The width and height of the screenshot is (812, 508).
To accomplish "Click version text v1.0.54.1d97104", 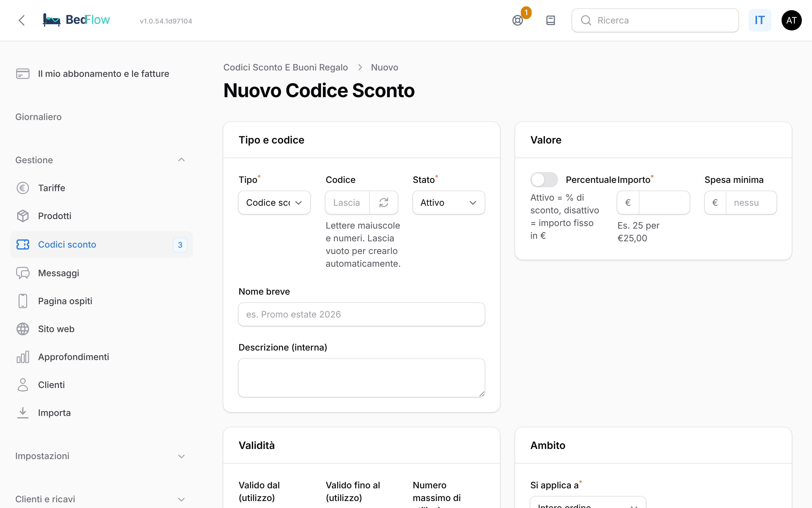I will (x=166, y=21).
